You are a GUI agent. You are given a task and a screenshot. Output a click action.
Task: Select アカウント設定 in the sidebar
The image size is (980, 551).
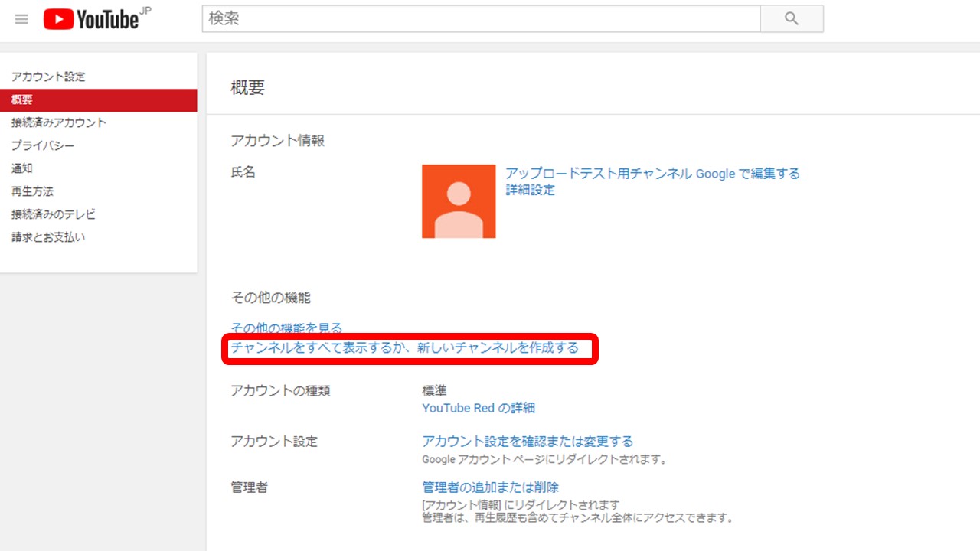(x=48, y=77)
